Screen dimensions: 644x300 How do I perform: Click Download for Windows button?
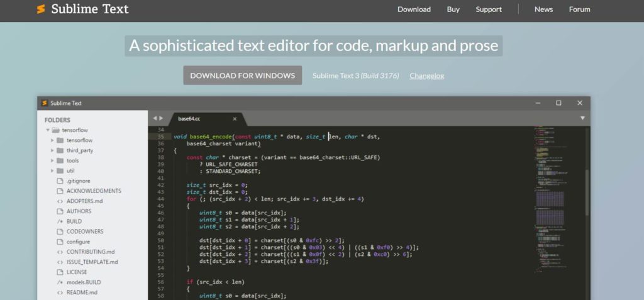pyautogui.click(x=242, y=75)
